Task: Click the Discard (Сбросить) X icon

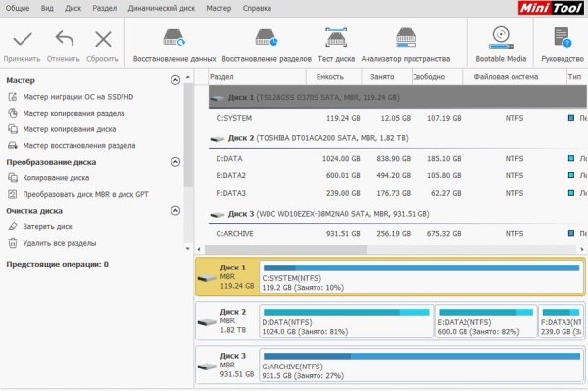Action: pos(103,39)
